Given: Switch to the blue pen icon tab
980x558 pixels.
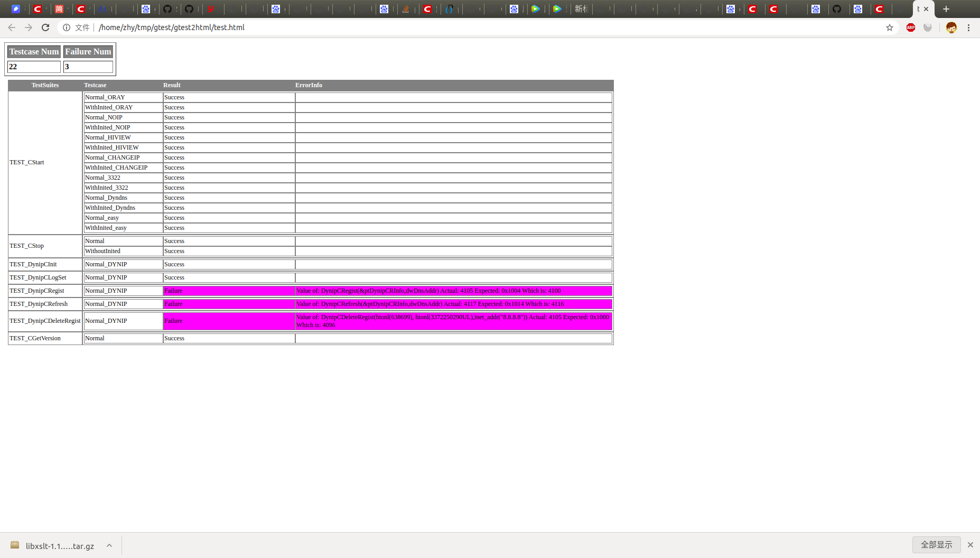Looking at the screenshot, I should (x=16, y=9).
